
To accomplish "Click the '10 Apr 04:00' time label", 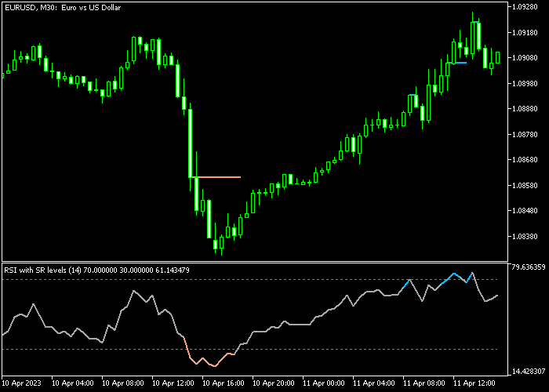I will coord(73,383).
